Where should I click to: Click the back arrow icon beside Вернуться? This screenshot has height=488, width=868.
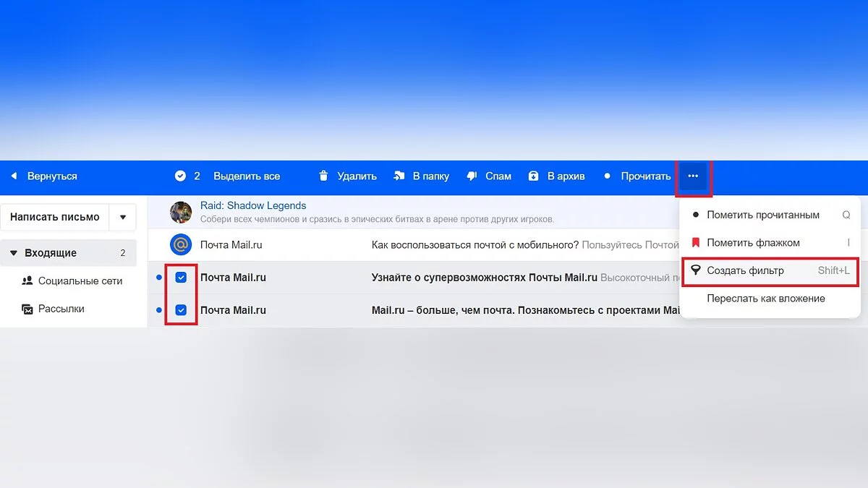(14, 176)
